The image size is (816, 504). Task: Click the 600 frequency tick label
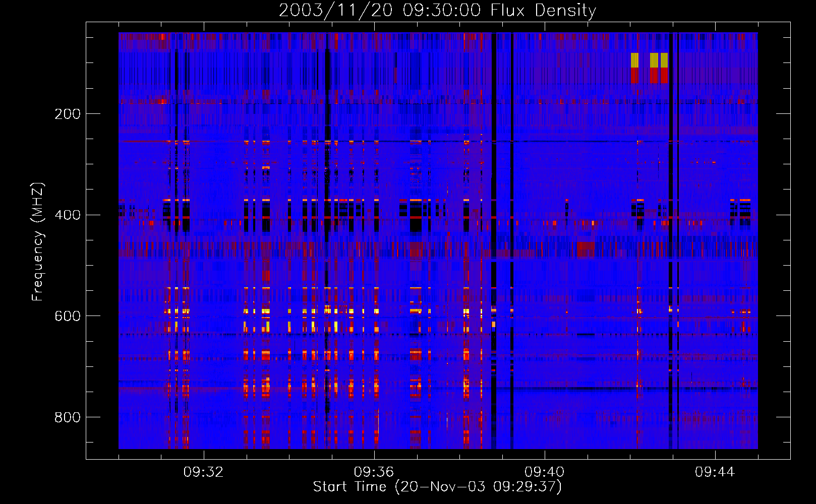[68, 316]
